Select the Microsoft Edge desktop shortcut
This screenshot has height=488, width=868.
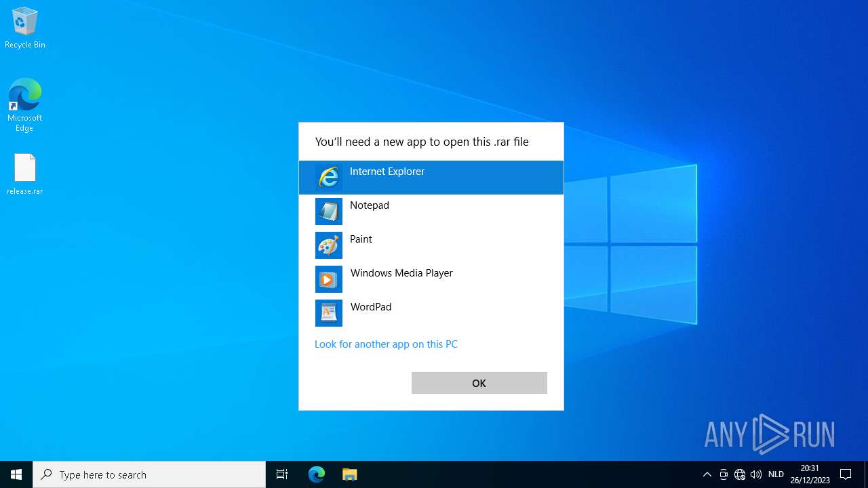(x=25, y=105)
